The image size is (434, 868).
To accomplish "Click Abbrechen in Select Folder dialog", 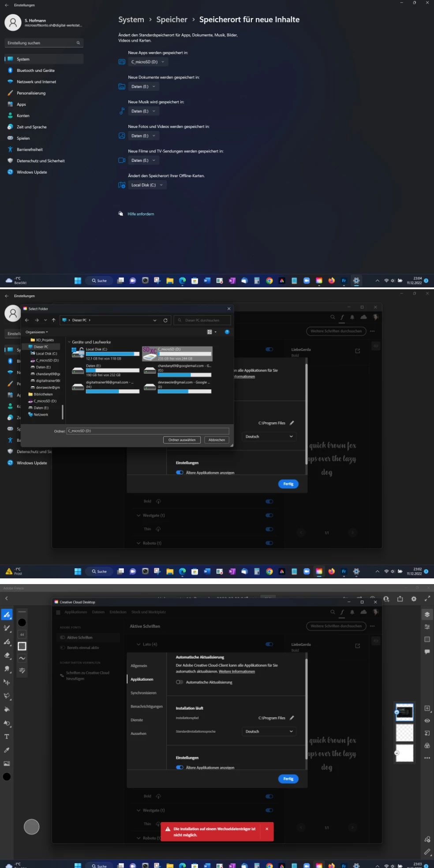I will point(217,440).
